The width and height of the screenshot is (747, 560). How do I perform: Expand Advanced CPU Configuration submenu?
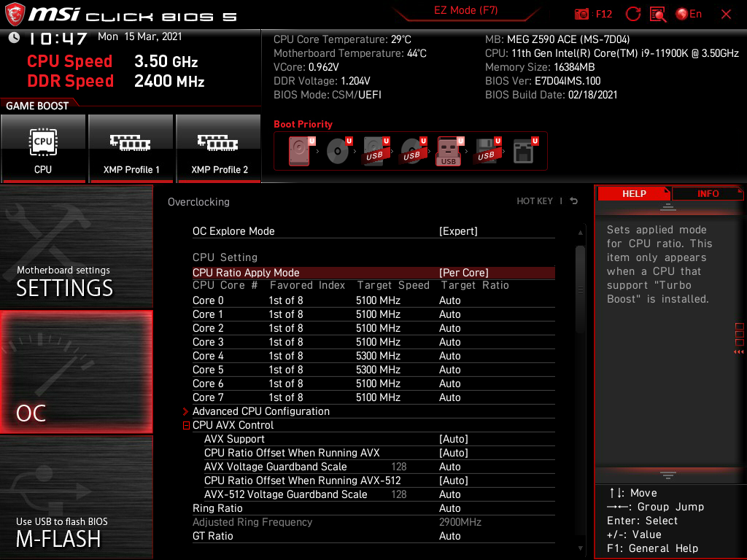tap(260, 411)
